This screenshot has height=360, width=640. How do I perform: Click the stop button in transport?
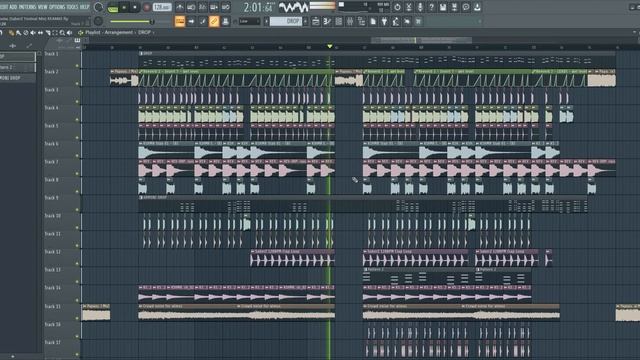coord(134,7)
